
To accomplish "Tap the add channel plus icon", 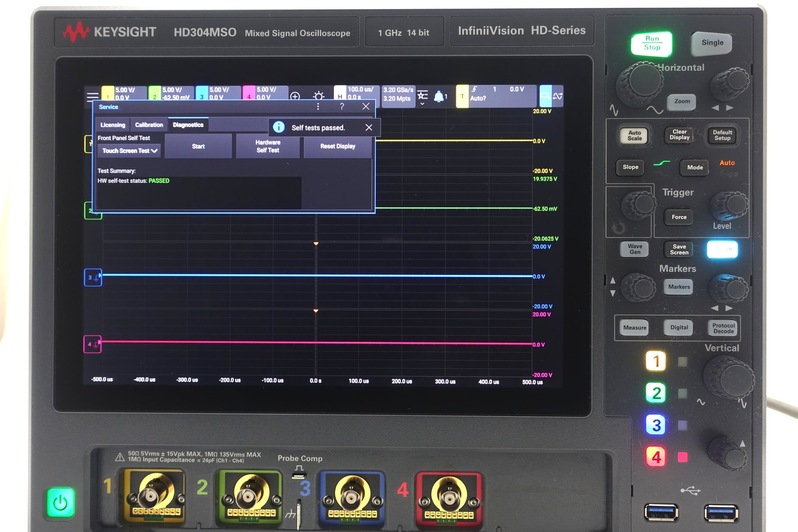I will pos(295,96).
